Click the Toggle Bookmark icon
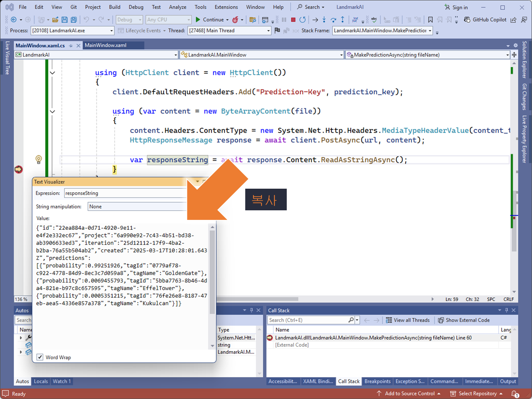Screen dimensions: 532x399 pyautogui.click(x=430, y=20)
